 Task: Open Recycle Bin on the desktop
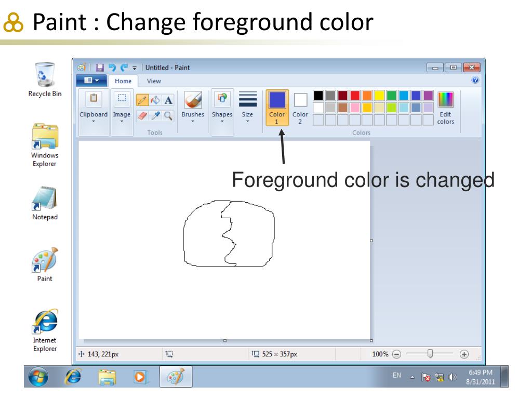[45, 79]
